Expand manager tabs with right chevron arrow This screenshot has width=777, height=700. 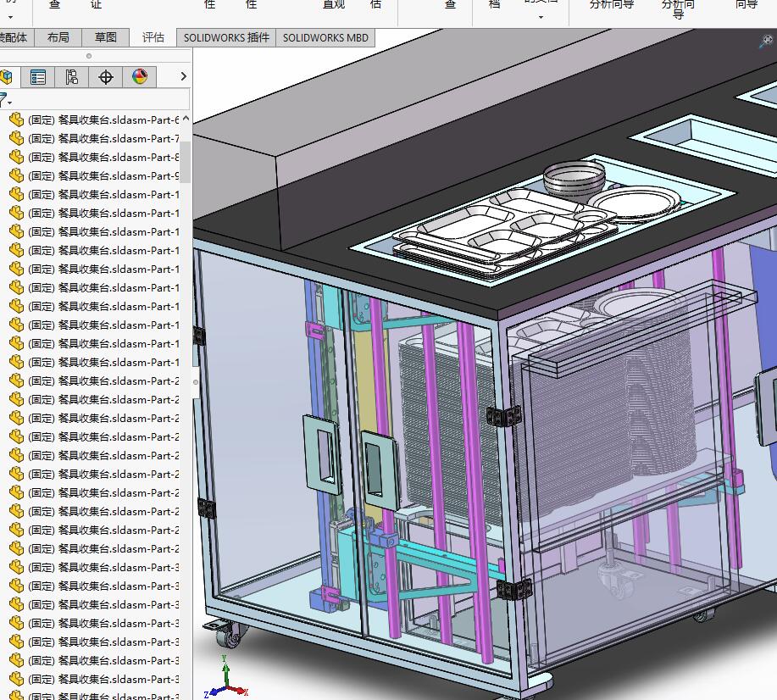click(x=183, y=77)
